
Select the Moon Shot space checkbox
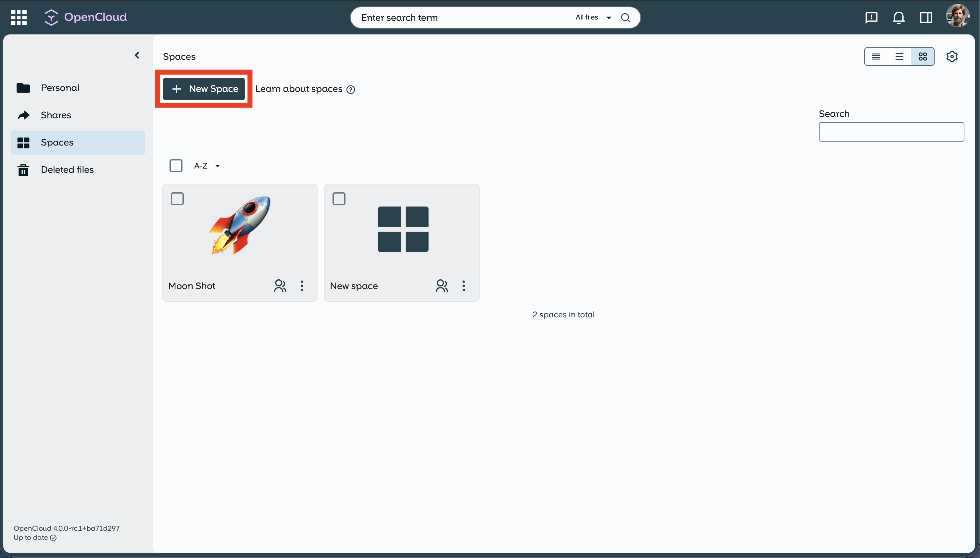177,199
